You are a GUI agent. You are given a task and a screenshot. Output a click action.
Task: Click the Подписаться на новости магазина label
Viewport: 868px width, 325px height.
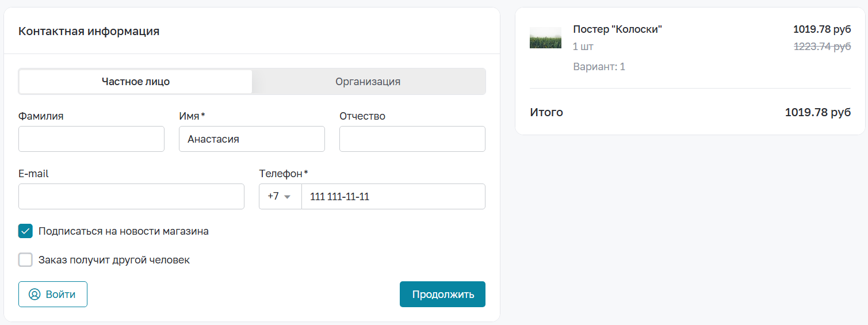[124, 231]
